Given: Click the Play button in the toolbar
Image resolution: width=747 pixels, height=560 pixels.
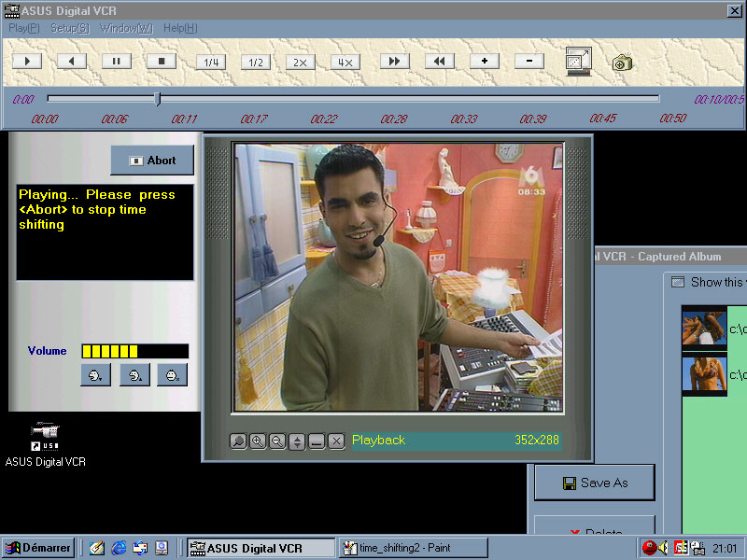Looking at the screenshot, I should point(27,62).
